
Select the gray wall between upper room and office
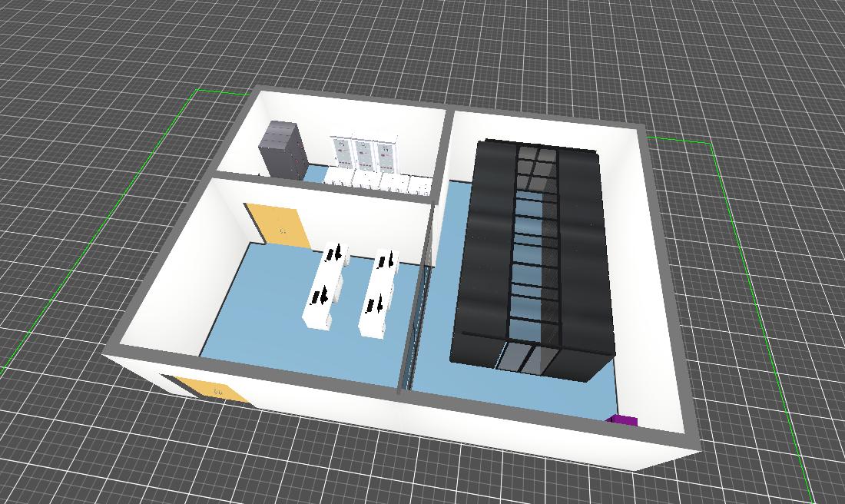(323, 185)
